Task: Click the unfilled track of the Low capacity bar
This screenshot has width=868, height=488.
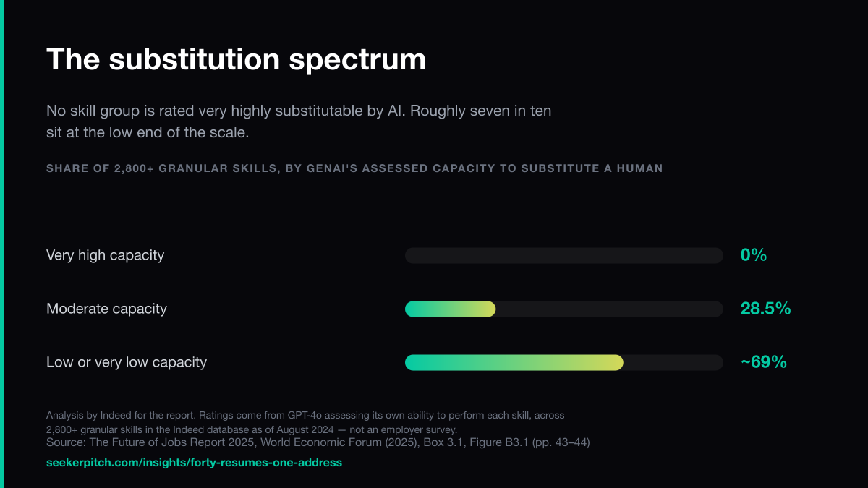Action: (x=673, y=362)
